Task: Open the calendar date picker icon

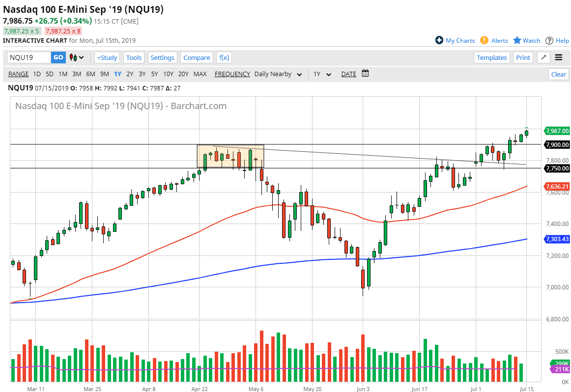Action: pos(364,74)
